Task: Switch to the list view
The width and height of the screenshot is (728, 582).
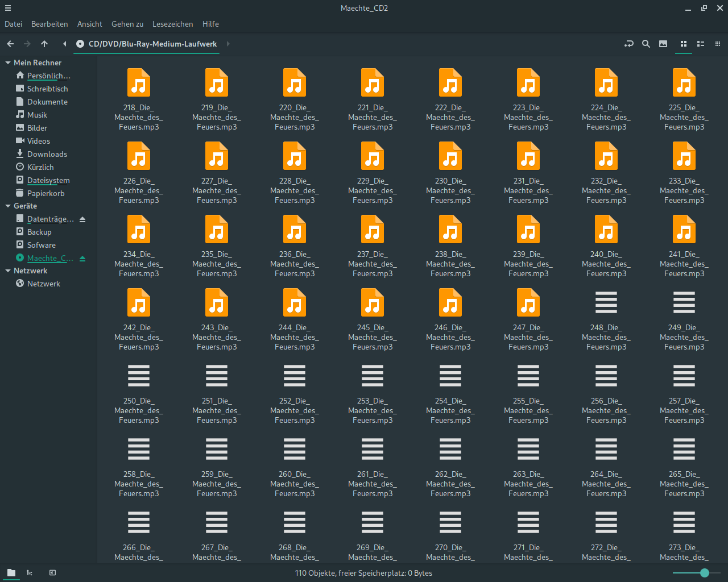Action: (700, 44)
